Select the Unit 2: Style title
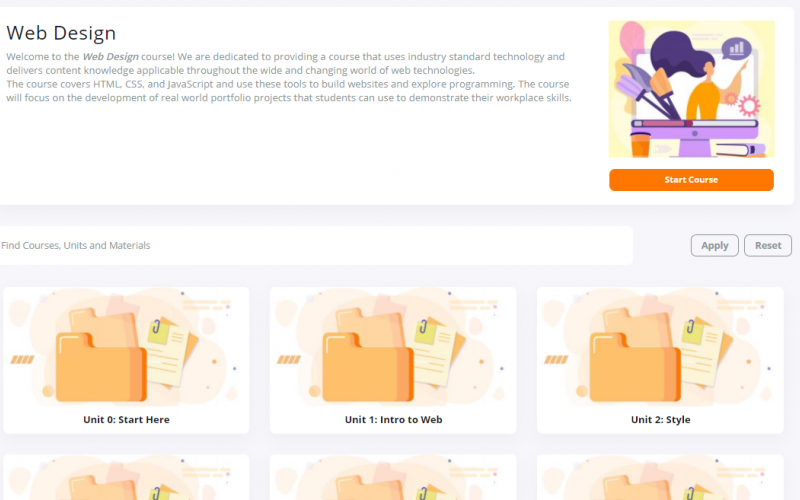This screenshot has height=500, width=800. point(660,419)
